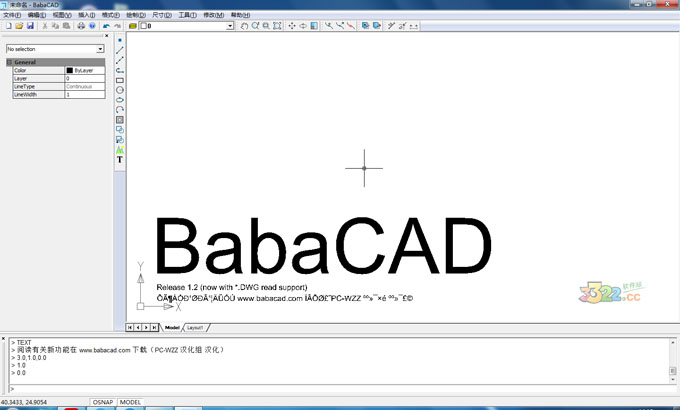Select the Circle drawing tool
The height and width of the screenshot is (410, 680).
[x=120, y=90]
